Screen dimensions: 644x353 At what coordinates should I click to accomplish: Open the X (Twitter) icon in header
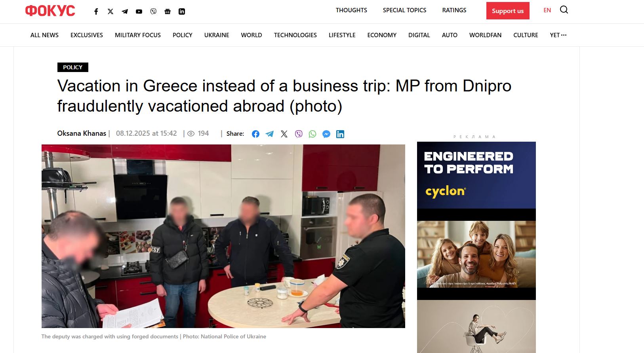click(x=111, y=11)
